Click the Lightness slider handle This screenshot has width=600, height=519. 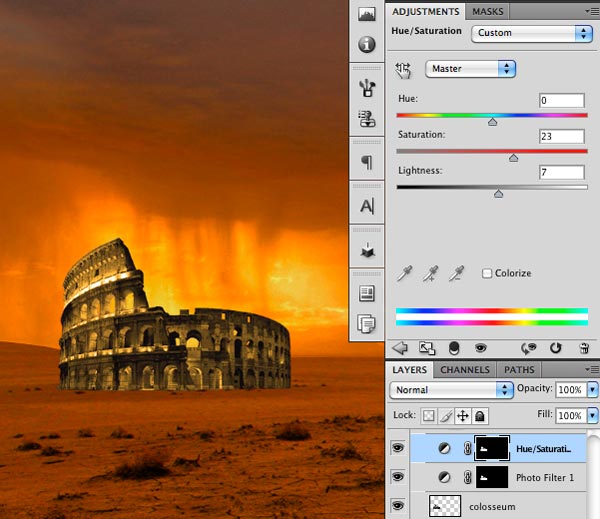coord(498,194)
